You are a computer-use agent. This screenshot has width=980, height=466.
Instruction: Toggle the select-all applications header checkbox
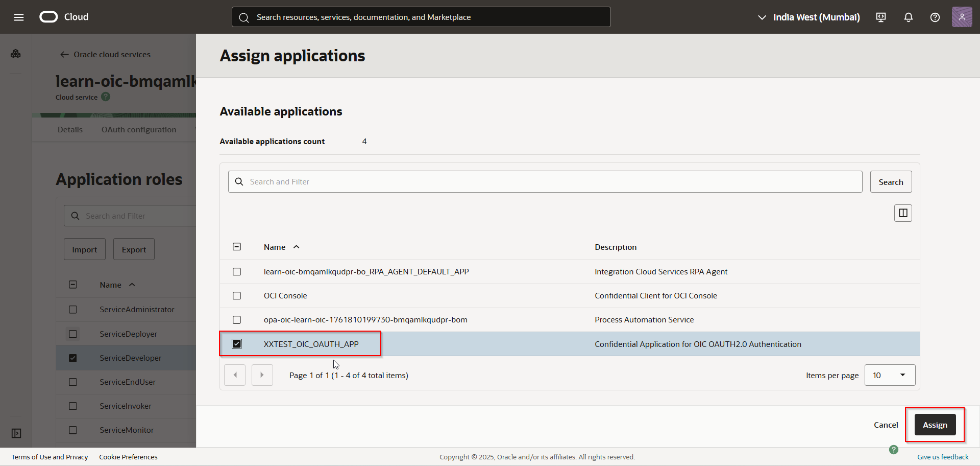pyautogui.click(x=237, y=247)
